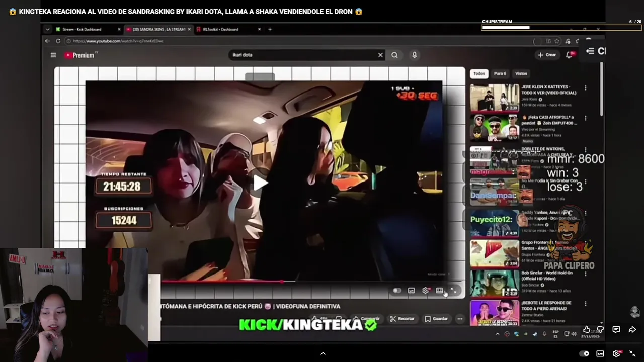The image size is (644, 362).
Task: Click the YouTube Premium logo
Action: tap(80, 55)
